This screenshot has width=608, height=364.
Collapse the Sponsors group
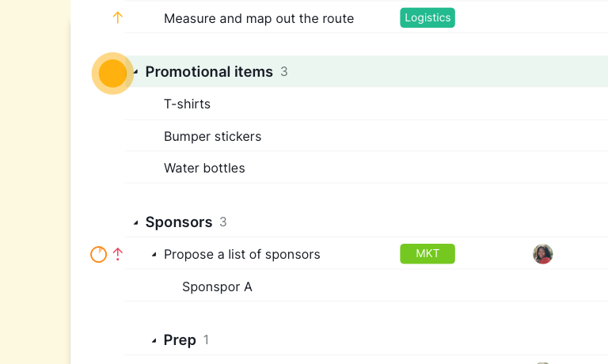click(135, 222)
